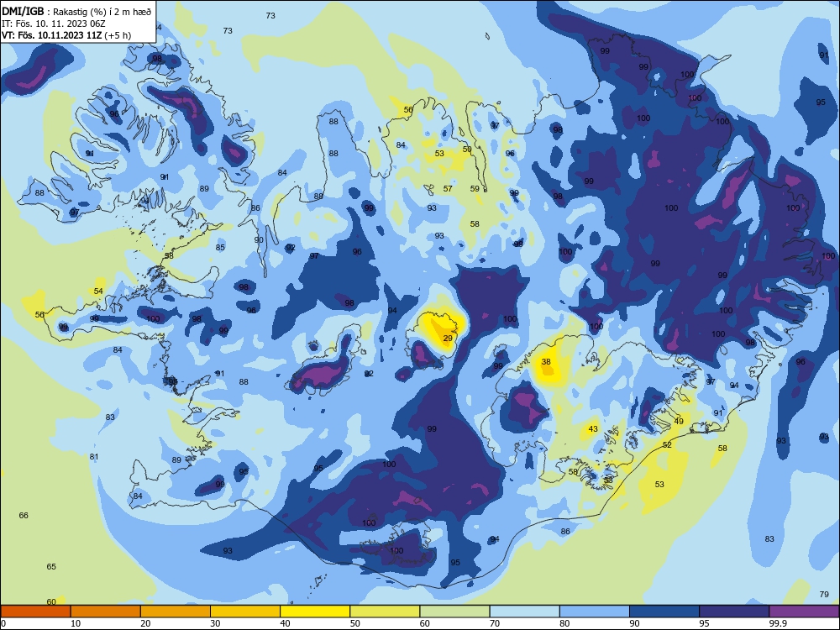
Task: Click the pale yellow 50–60 legend swatch
Action: pyautogui.click(x=385, y=612)
